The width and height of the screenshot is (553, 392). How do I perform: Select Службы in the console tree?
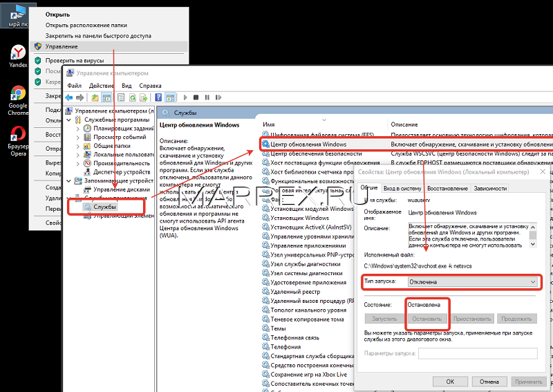(105, 207)
